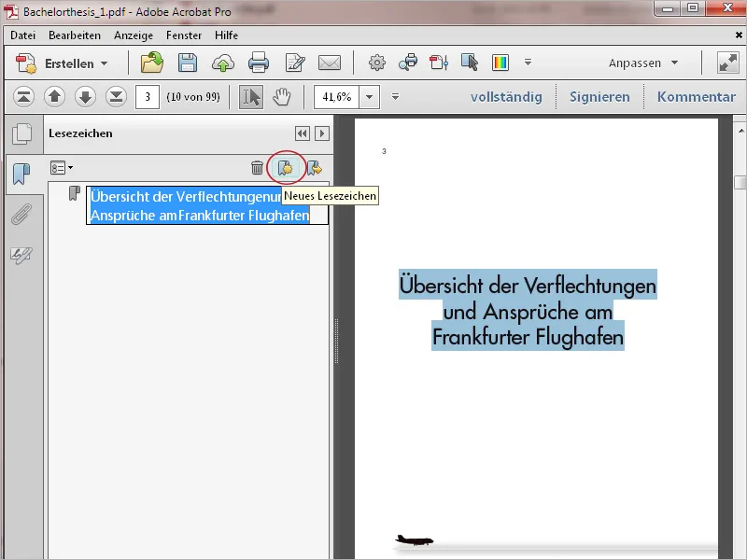
Task: Click the cloud upload icon
Action: [223, 63]
